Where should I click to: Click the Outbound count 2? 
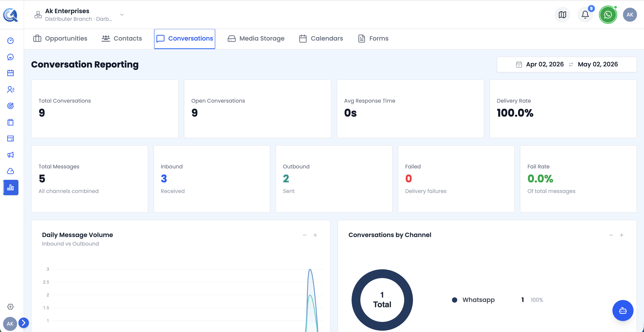[x=286, y=179]
